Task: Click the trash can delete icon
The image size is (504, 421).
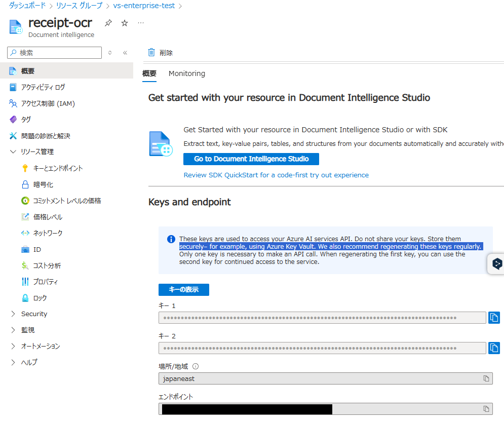Action: point(151,52)
